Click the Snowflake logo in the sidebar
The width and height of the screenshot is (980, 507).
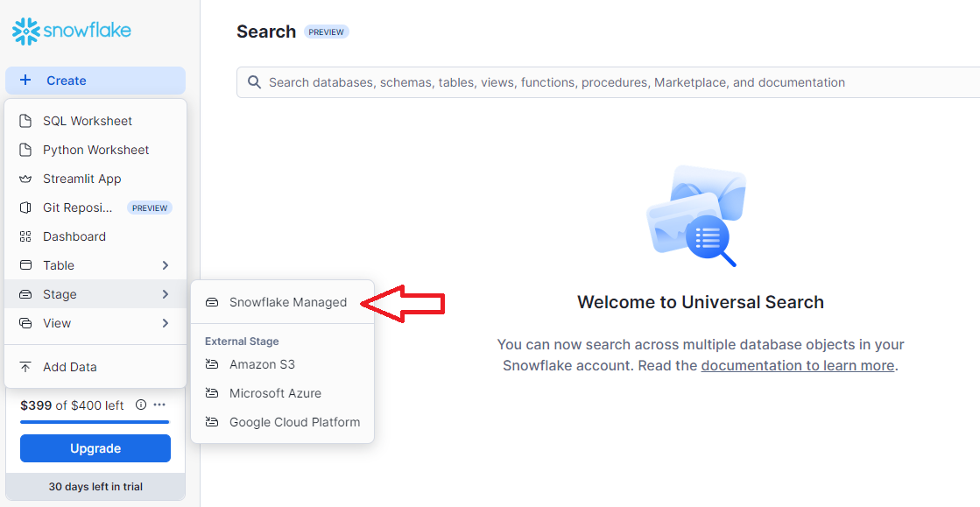coord(70,30)
